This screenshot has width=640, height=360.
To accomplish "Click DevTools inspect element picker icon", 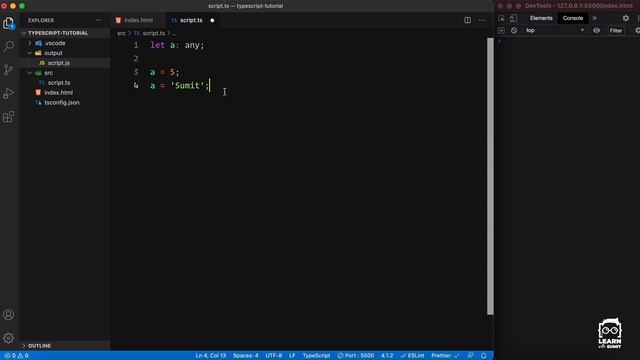I will (x=501, y=18).
